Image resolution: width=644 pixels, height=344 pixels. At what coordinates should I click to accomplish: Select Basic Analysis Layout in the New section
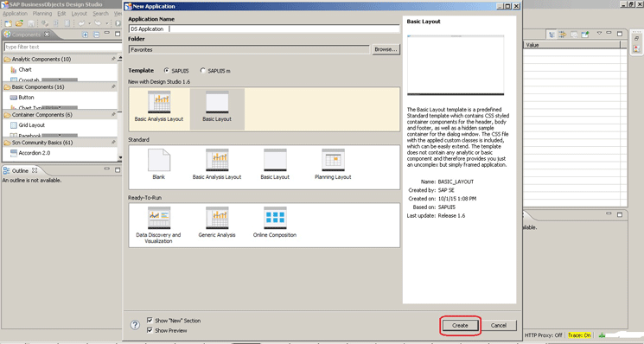[159, 102]
